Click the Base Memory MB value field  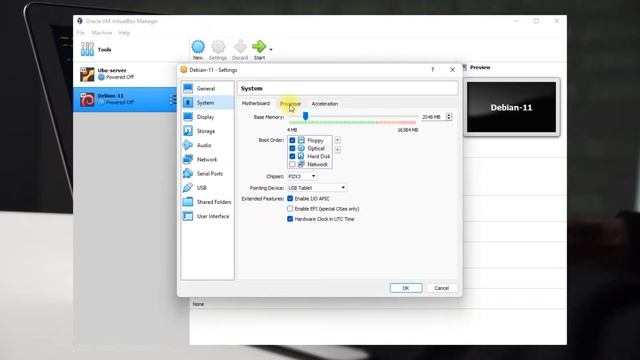[x=433, y=117]
